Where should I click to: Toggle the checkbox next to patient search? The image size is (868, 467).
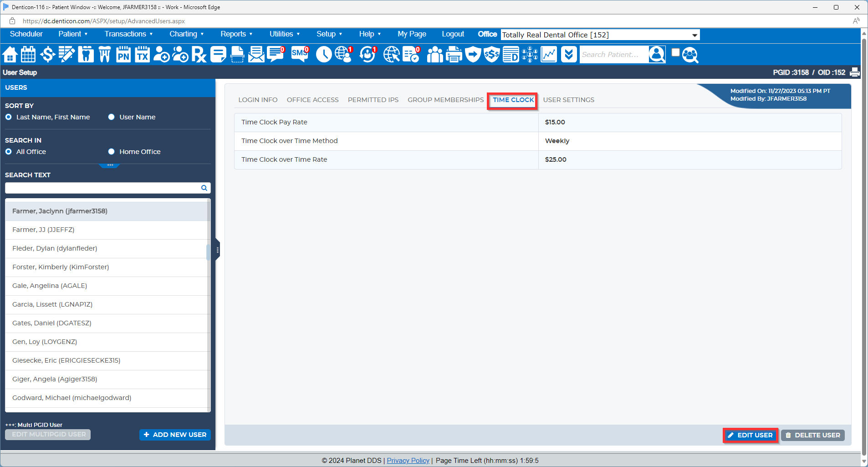tap(675, 52)
